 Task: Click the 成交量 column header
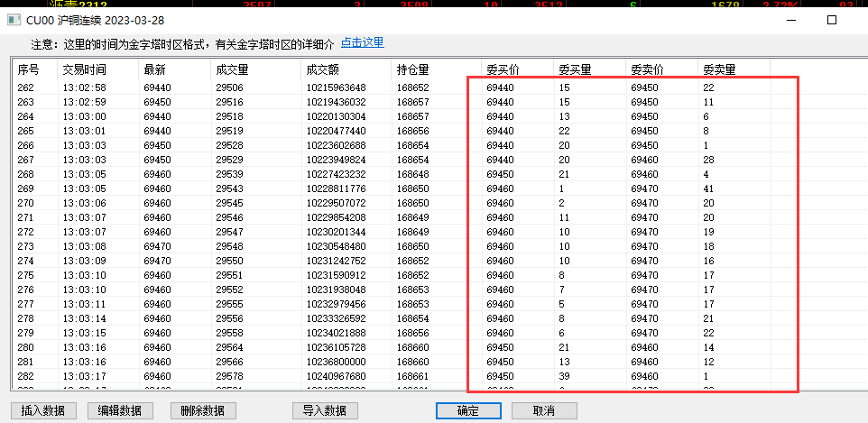231,69
